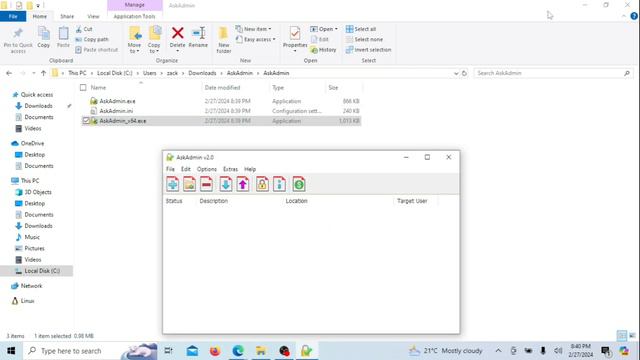Open Microsoft Edge from the taskbar
The height and width of the screenshot is (360, 640).
pos(238,351)
